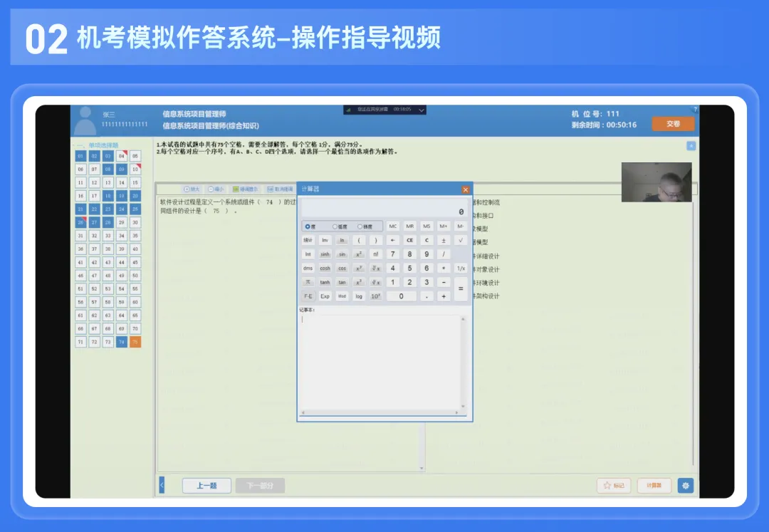Click the sinh function key

pos(325,254)
